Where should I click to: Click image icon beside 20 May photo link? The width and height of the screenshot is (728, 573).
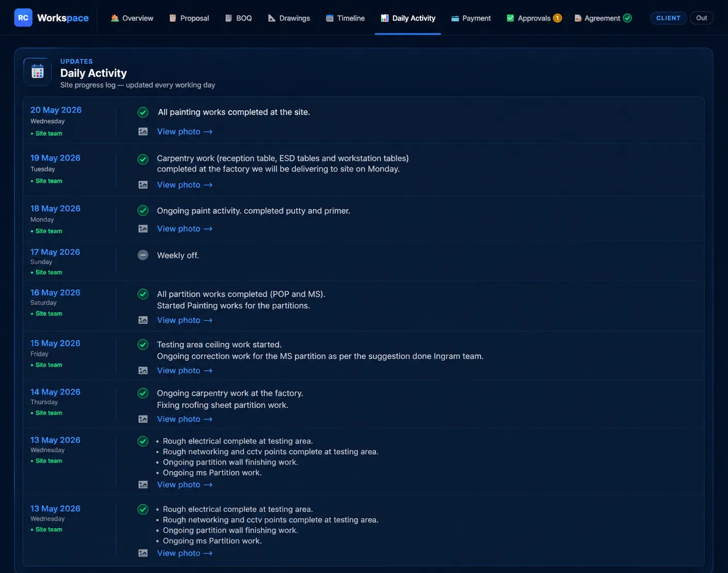tap(143, 132)
